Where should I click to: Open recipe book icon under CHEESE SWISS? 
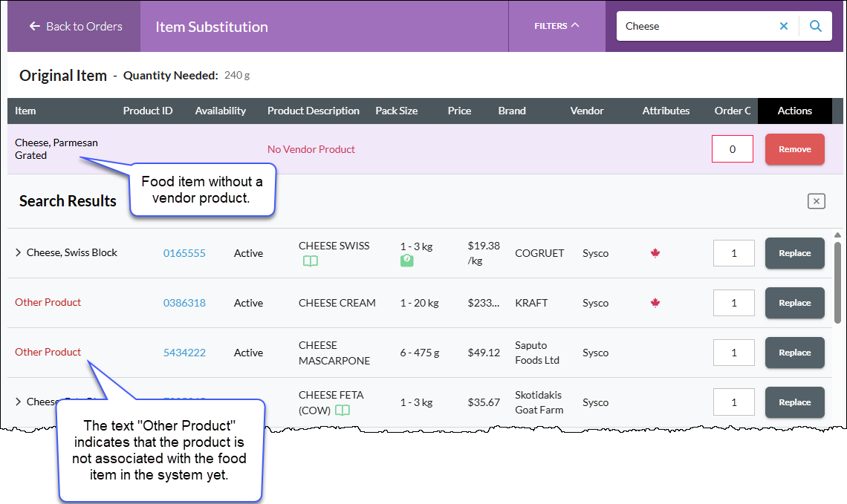pos(311,261)
